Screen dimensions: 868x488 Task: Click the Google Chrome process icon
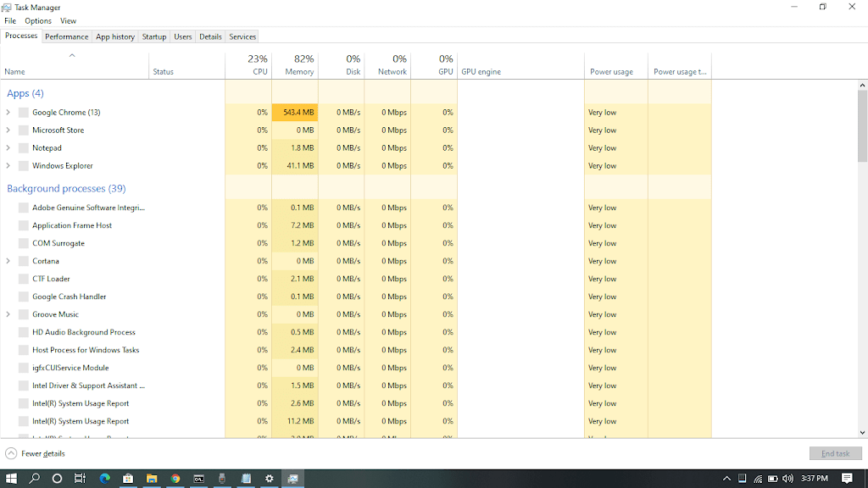coord(24,113)
